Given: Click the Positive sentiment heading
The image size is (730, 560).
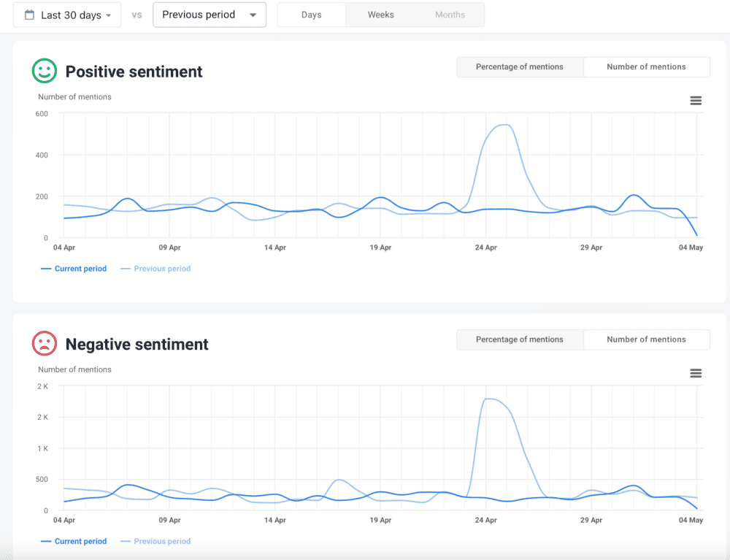Looking at the screenshot, I should (134, 72).
